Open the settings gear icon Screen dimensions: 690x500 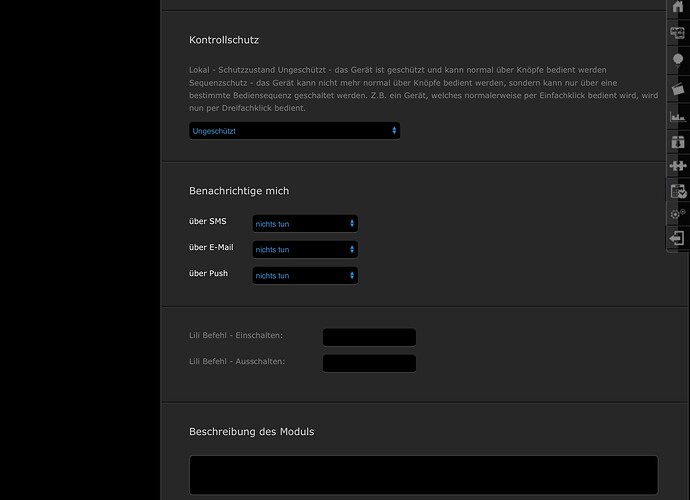[678, 214]
